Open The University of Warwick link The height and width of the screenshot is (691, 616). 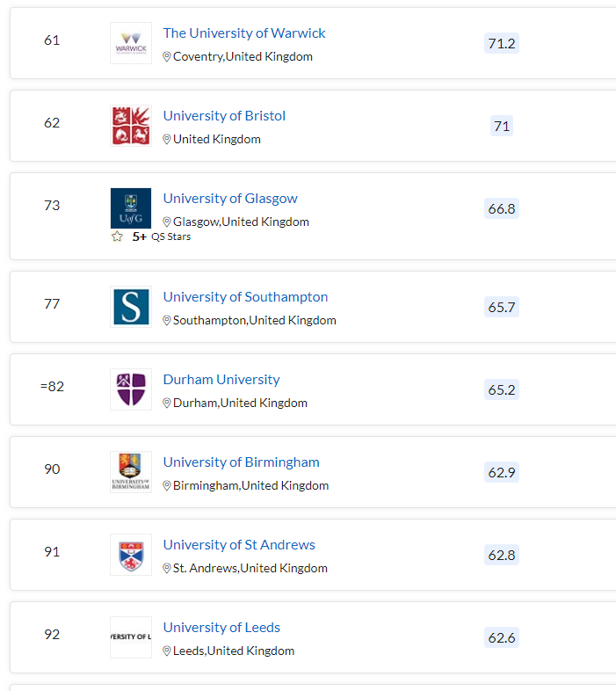[x=244, y=33]
